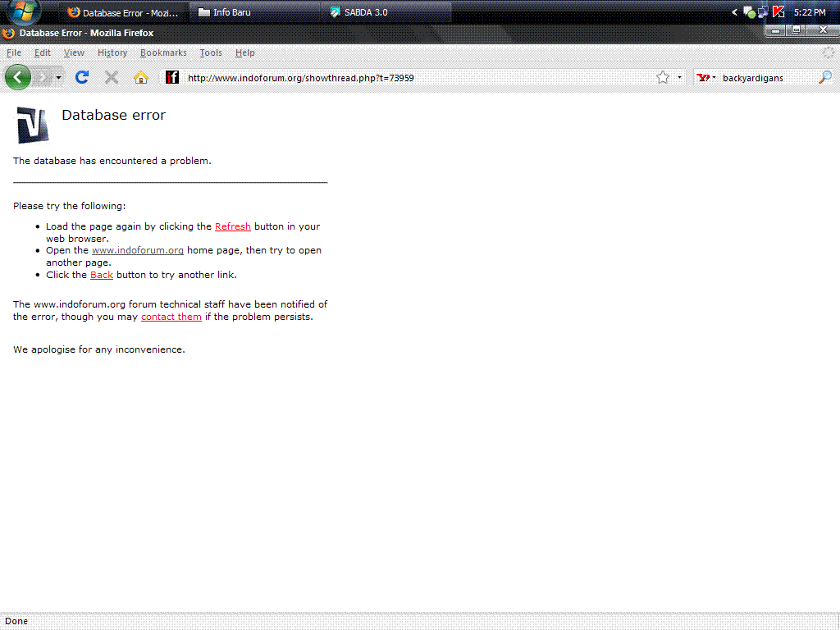Close the Firefox window
This screenshot has width=840, height=630.
coord(822,30)
